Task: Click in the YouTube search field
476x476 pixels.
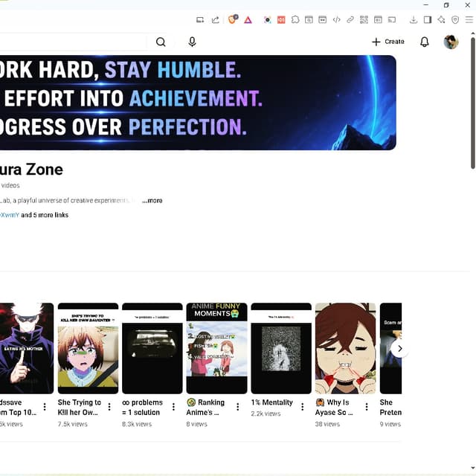Action: (73, 42)
